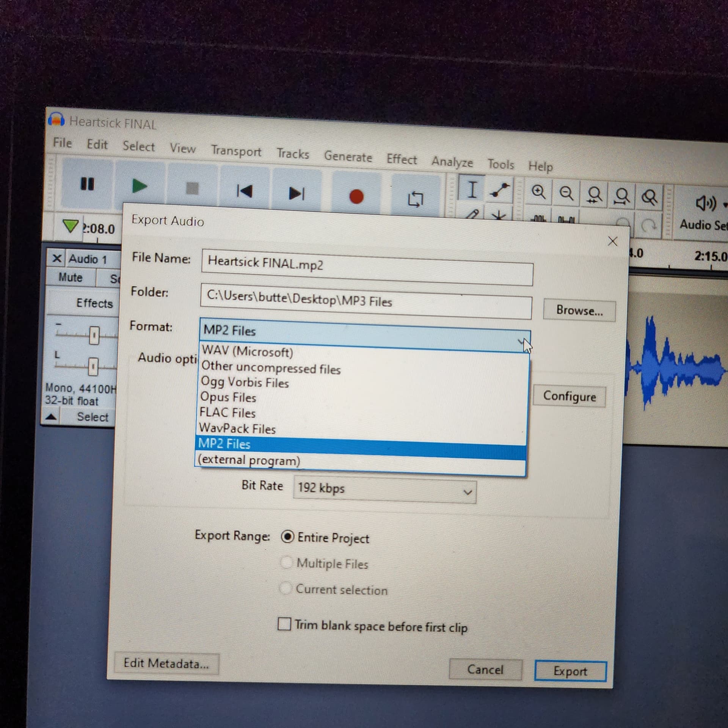
Task: Click Skip to Start button
Action: (x=245, y=191)
